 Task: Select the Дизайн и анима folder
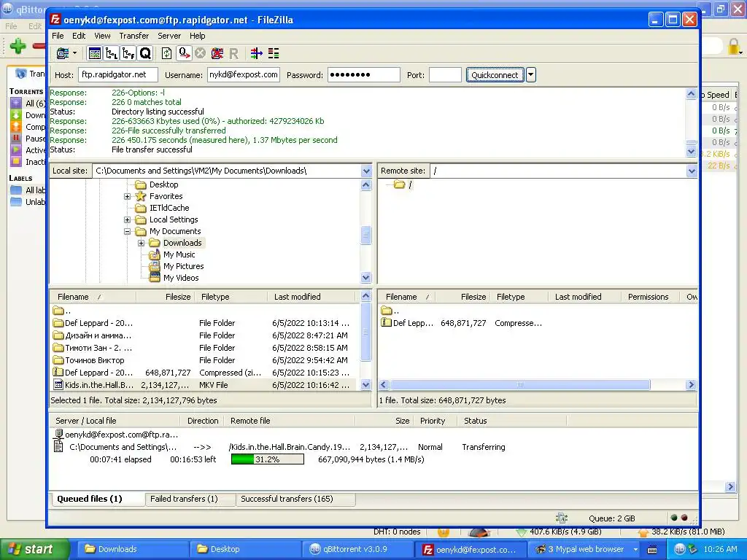coord(203,335)
